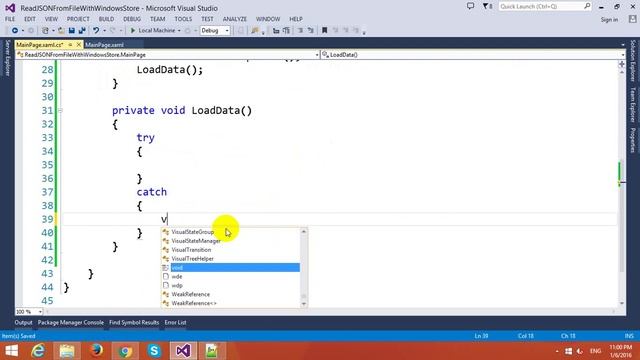Open Skype from the taskbar

154,351
